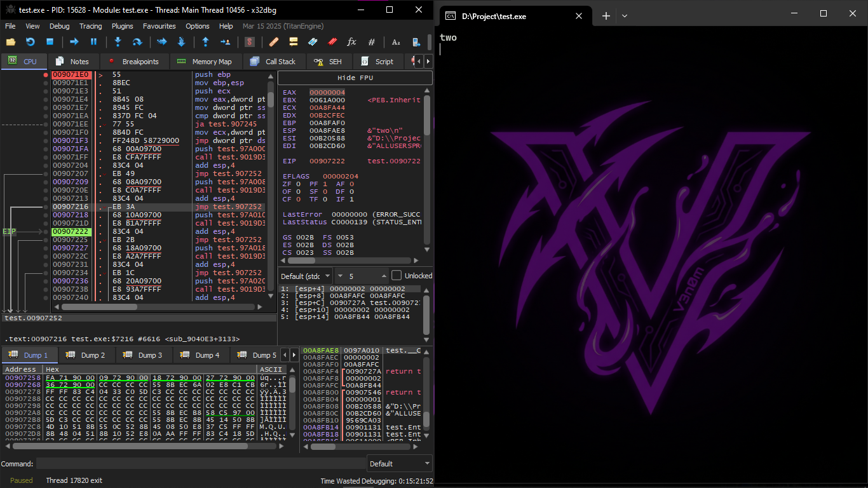Open new tab dropdown in terminal
The height and width of the screenshot is (488, 868).
[625, 16]
